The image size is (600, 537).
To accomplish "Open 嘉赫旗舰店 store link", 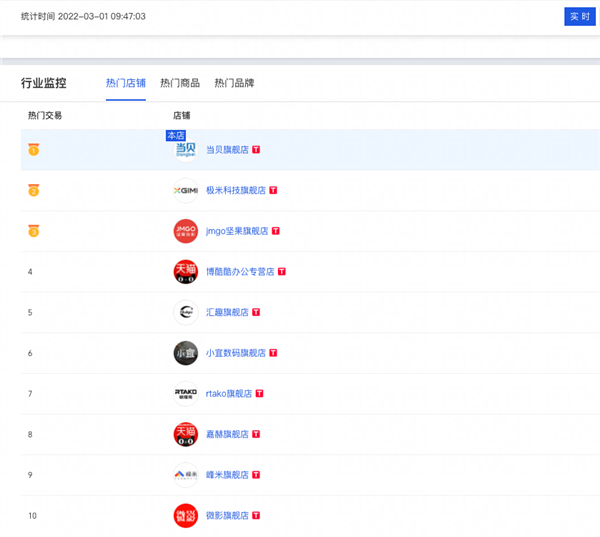I will [227, 434].
